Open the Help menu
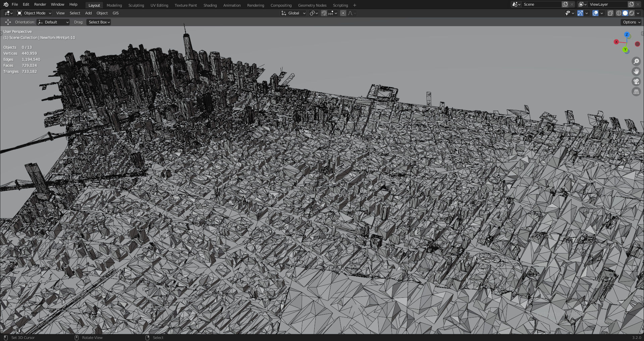 (x=73, y=4)
